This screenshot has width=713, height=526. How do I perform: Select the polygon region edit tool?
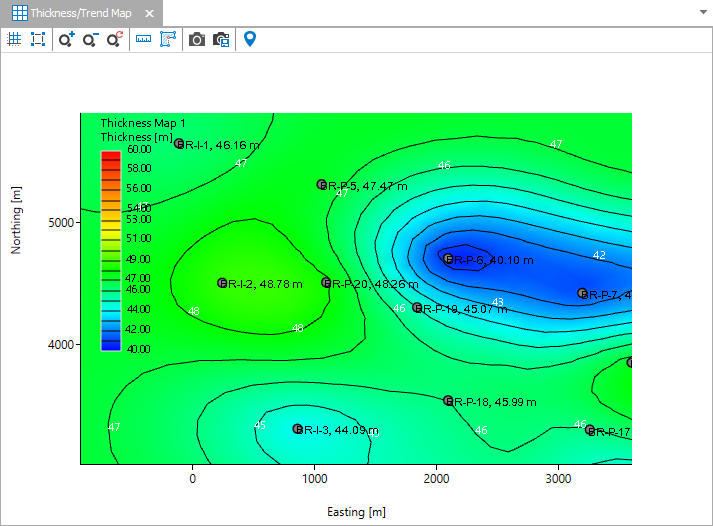point(167,39)
